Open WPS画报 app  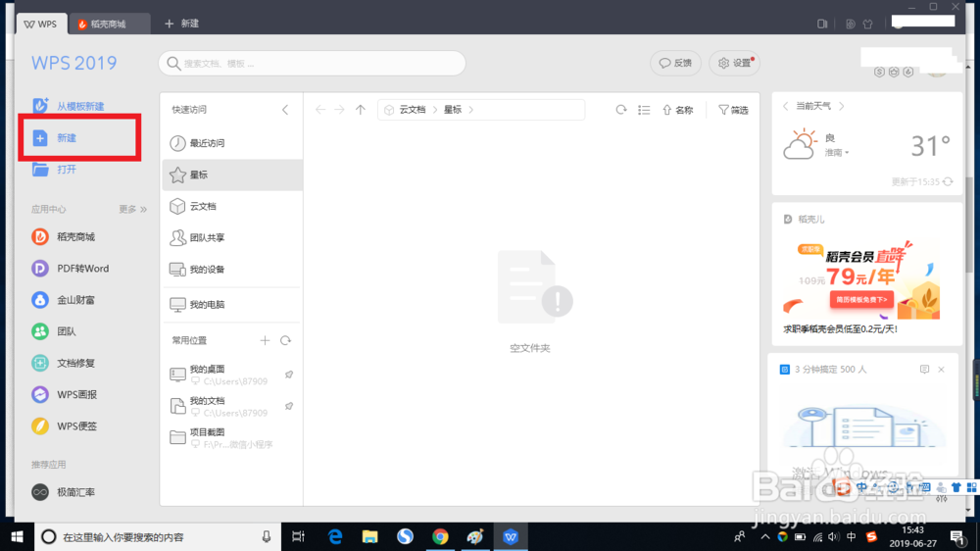pyautogui.click(x=64, y=395)
